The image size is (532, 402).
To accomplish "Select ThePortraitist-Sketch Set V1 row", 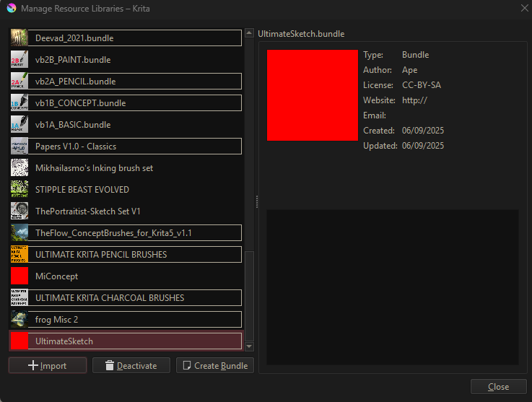I will (x=126, y=211).
